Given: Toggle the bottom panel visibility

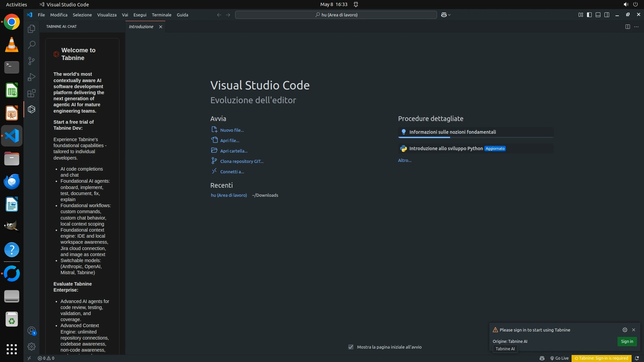Looking at the screenshot, I should coord(598,15).
